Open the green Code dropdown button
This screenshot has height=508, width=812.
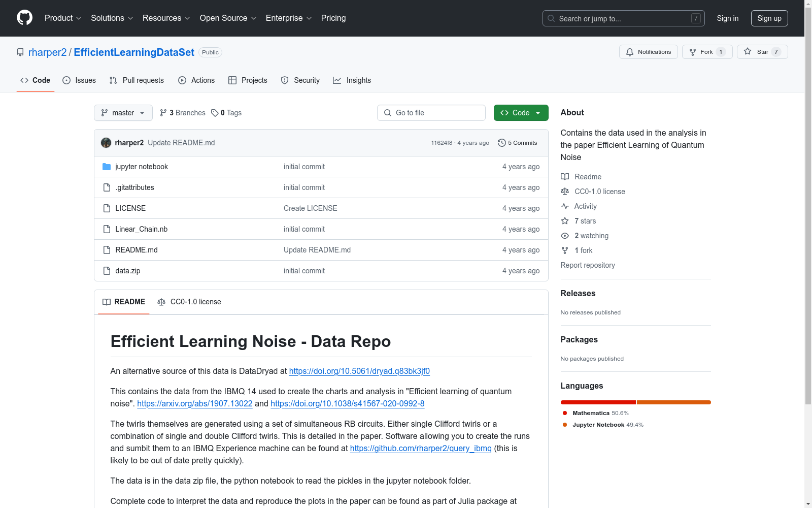click(521, 113)
